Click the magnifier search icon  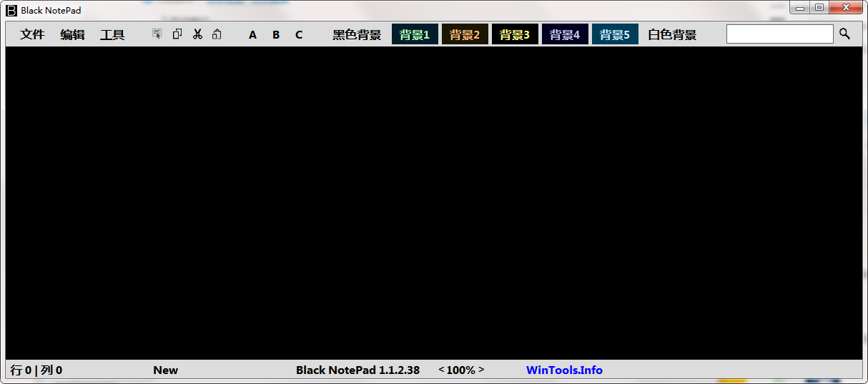(844, 34)
